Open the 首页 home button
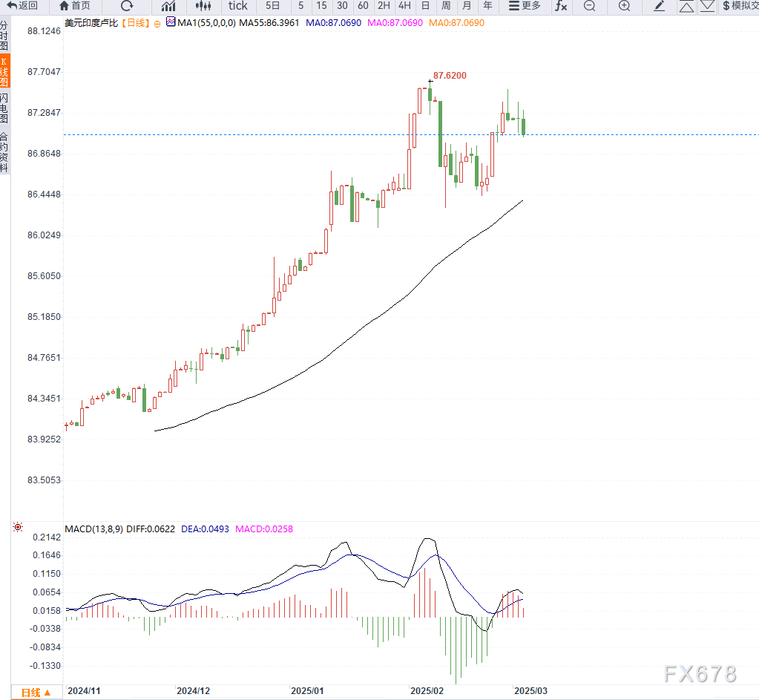The height and width of the screenshot is (700, 759). tap(74, 6)
